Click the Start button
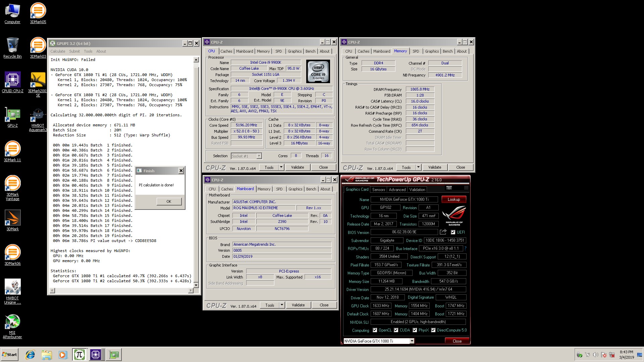644x362 pixels. tap(9, 355)
